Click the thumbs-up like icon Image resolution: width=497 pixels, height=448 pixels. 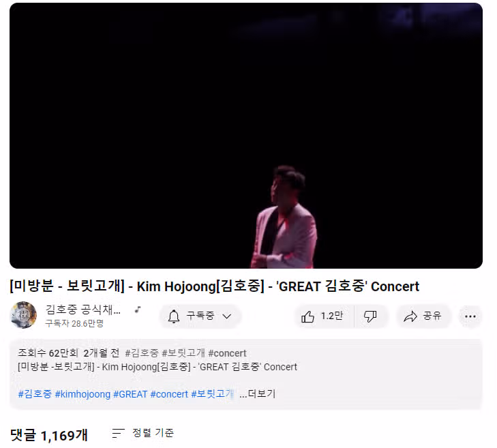(x=307, y=316)
